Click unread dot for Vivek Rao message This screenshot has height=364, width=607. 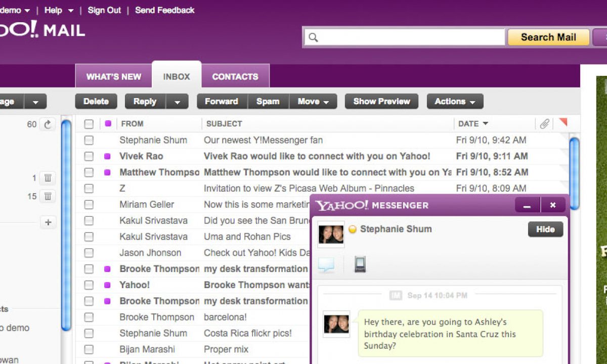[107, 156]
